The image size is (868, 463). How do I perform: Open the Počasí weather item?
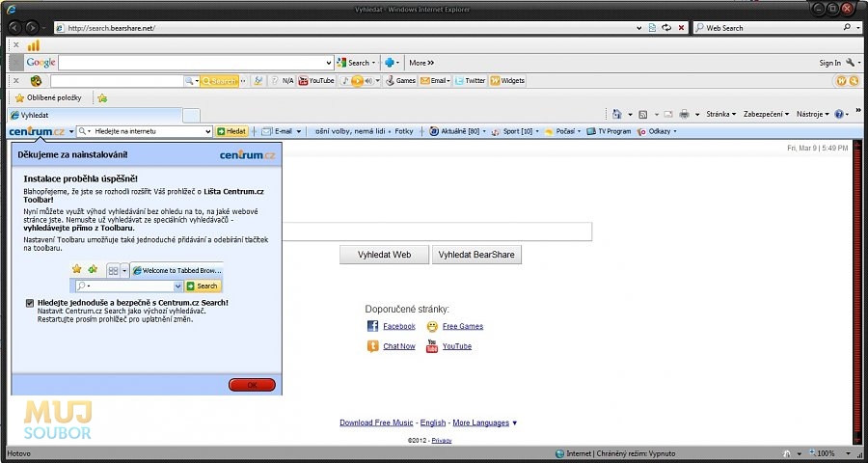[x=562, y=131]
